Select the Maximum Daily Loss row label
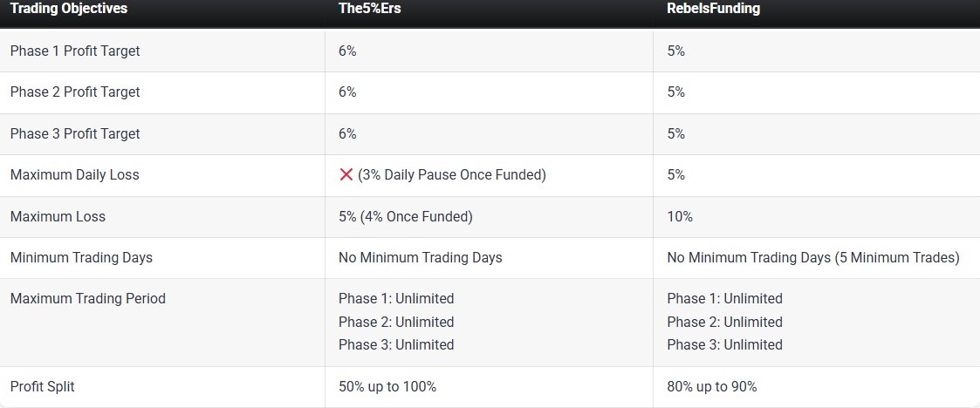The width and height of the screenshot is (980, 408). pos(74,174)
